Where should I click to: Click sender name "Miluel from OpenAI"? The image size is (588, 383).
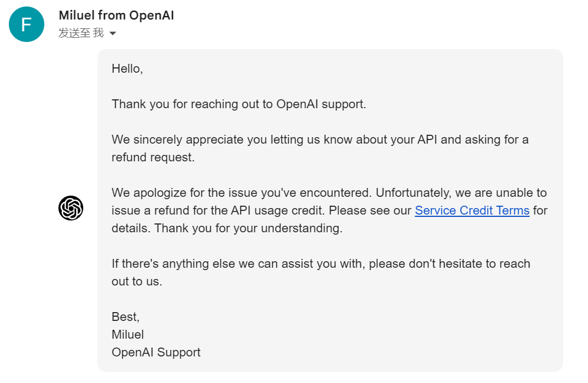(116, 15)
